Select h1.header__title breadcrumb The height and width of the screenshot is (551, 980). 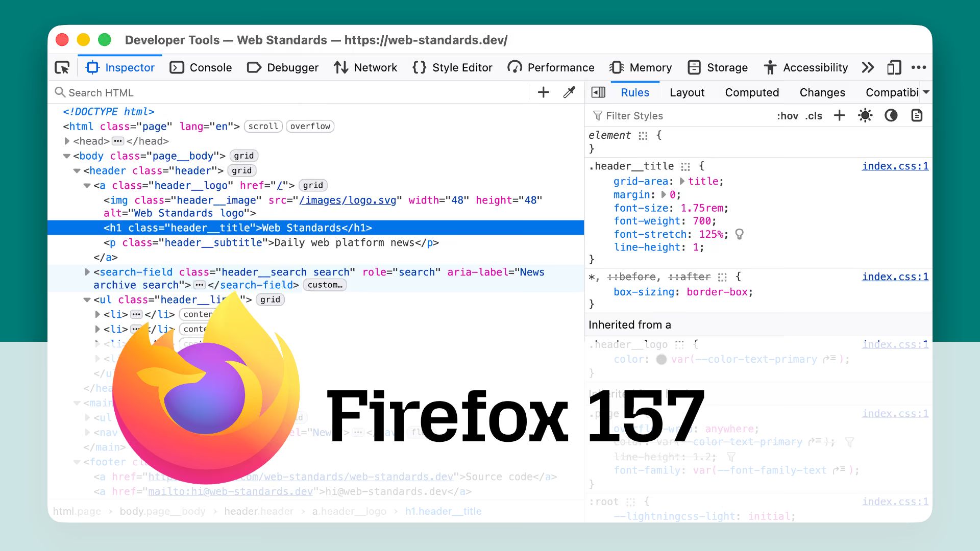tap(444, 511)
